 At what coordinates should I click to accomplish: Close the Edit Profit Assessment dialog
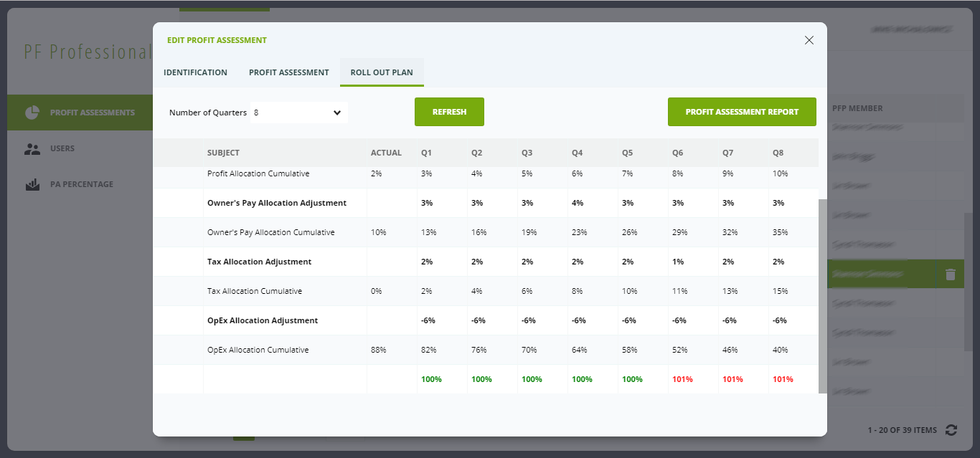coord(809,40)
